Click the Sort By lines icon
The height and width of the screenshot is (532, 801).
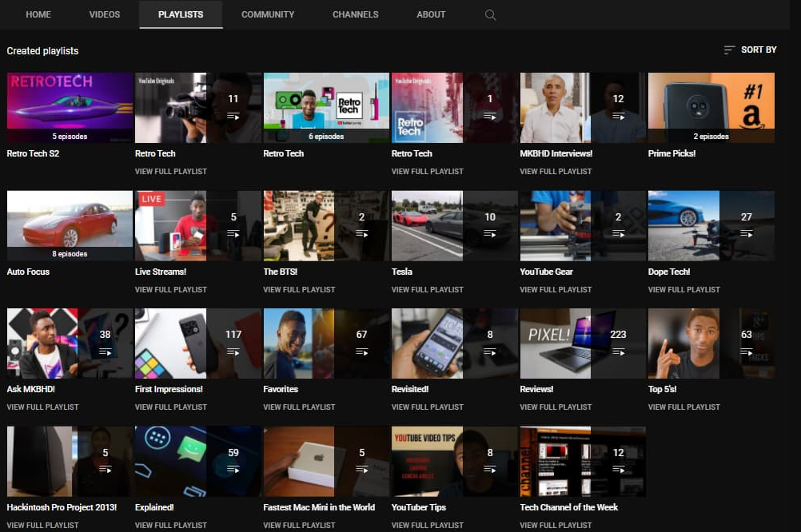pos(729,50)
